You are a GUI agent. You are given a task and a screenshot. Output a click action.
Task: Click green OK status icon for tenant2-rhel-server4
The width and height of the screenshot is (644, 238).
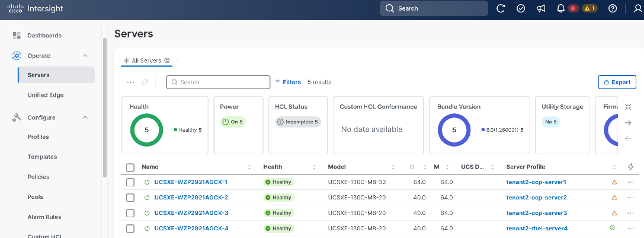point(613,227)
